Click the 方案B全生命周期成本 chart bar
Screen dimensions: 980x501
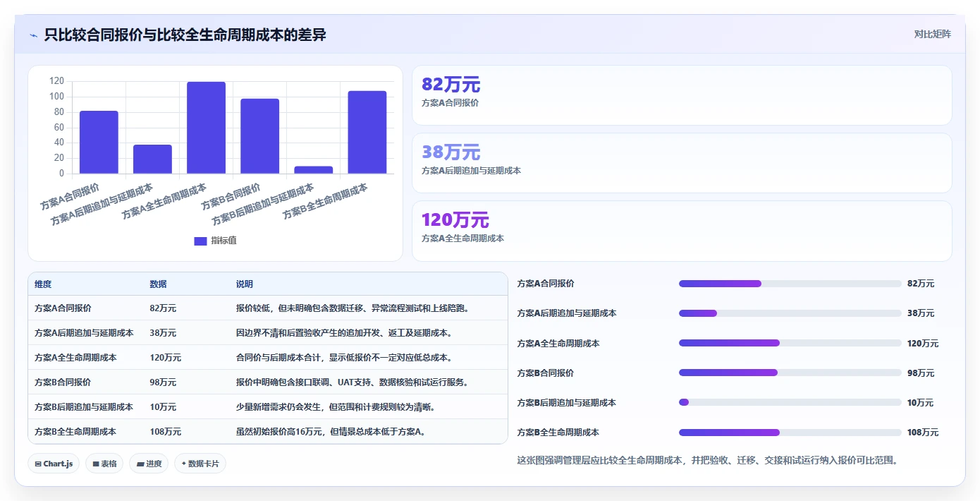(x=367, y=132)
